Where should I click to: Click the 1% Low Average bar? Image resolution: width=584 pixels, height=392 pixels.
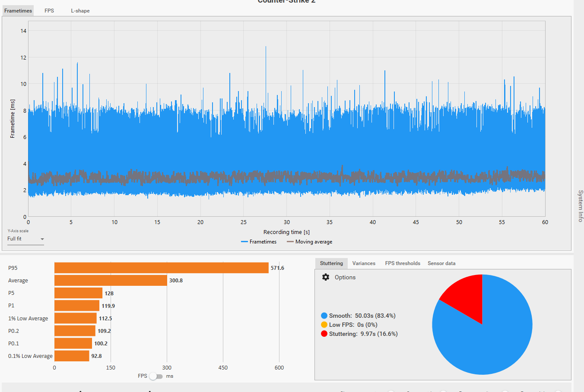(x=76, y=318)
